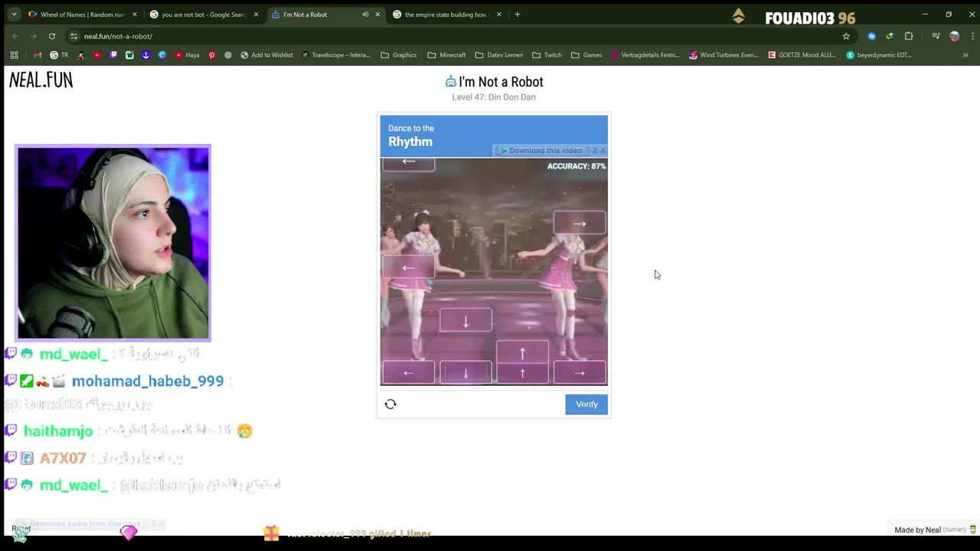Open the Shazam browser extension
The image size is (980, 551).
coord(871,36)
